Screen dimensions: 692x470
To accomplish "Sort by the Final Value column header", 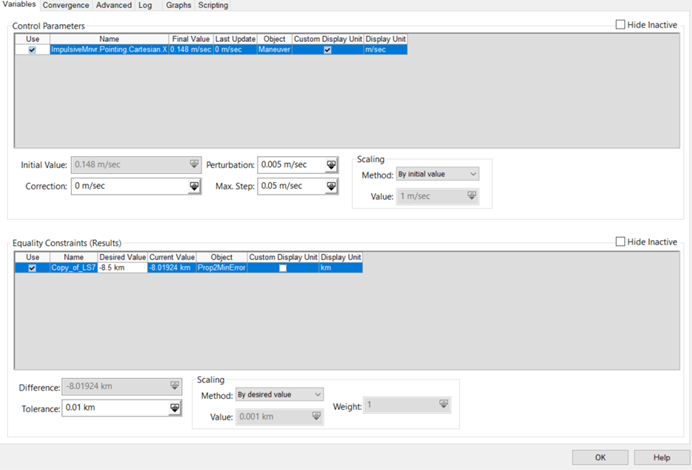I will [190, 39].
